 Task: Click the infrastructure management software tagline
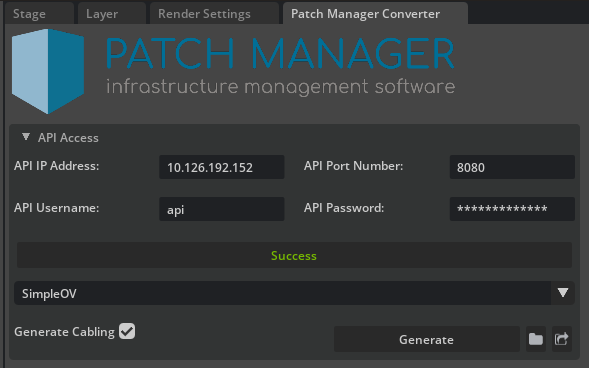[x=281, y=87]
